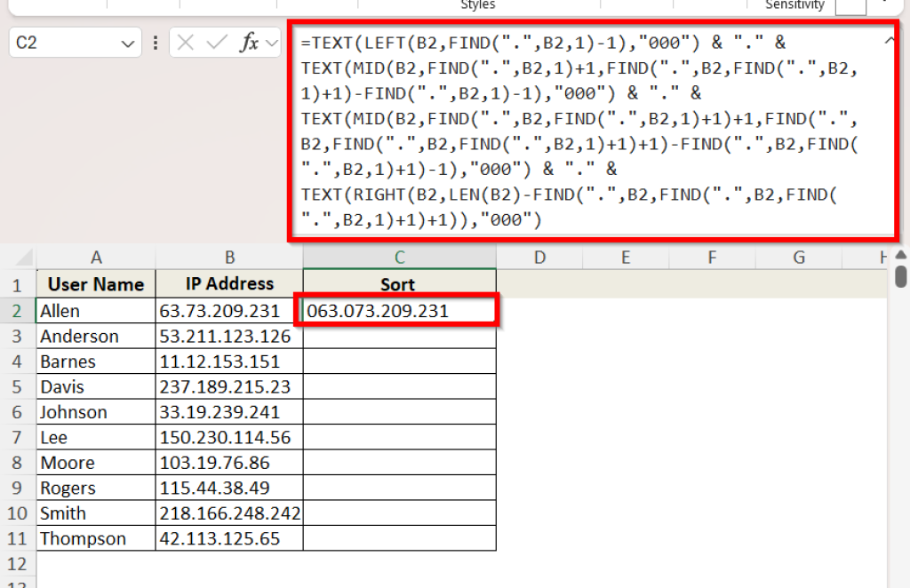Click the Insert Function (fx) icon
The image size is (910, 588).
251,42
